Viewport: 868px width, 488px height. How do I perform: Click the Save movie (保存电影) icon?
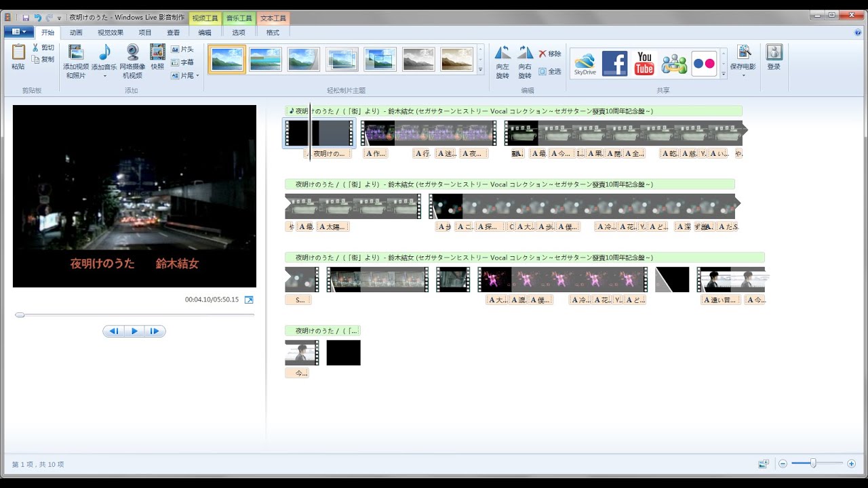click(x=744, y=52)
